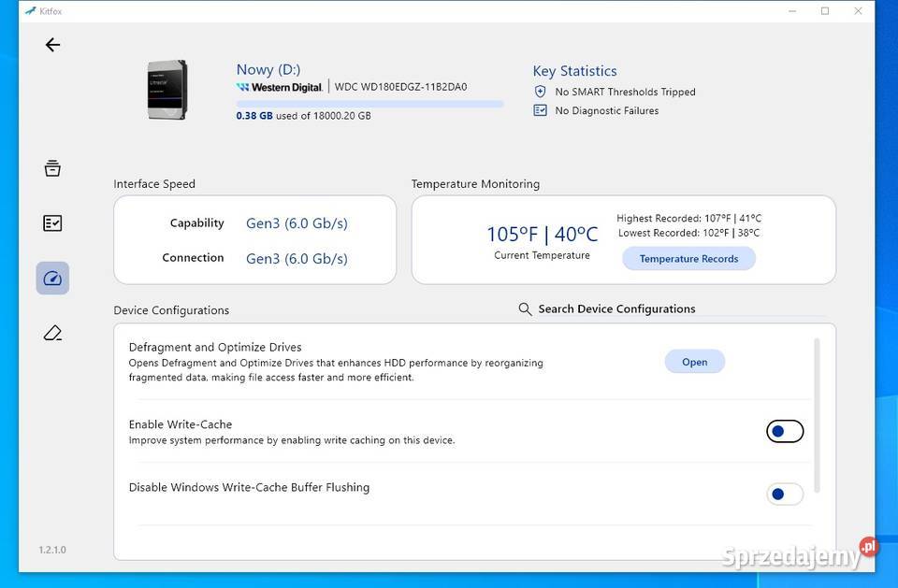The height and width of the screenshot is (588, 898).
Task: Click the search magnifier icon
Action: (x=525, y=309)
